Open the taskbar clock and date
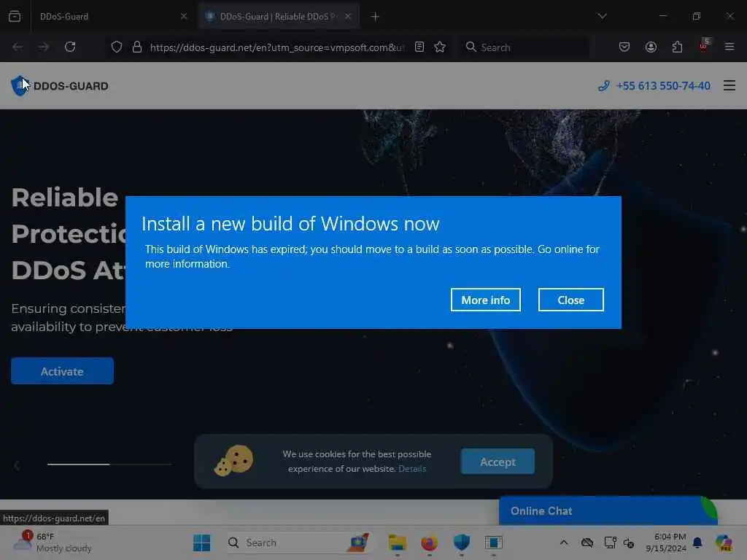The height and width of the screenshot is (560, 747). pyautogui.click(x=666, y=542)
